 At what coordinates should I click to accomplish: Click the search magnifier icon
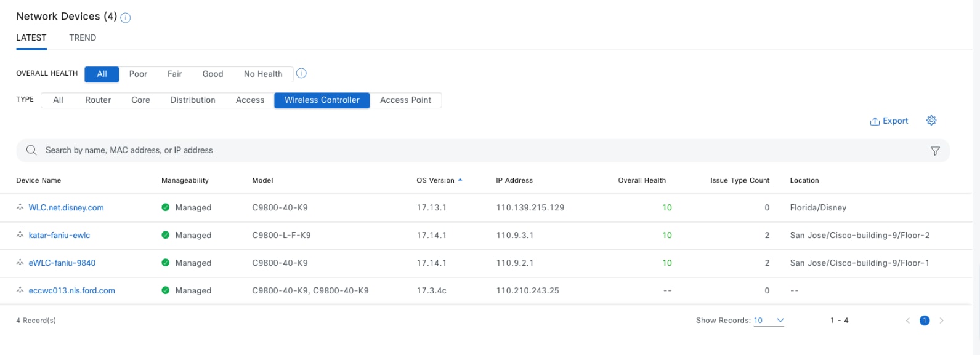[x=31, y=150]
